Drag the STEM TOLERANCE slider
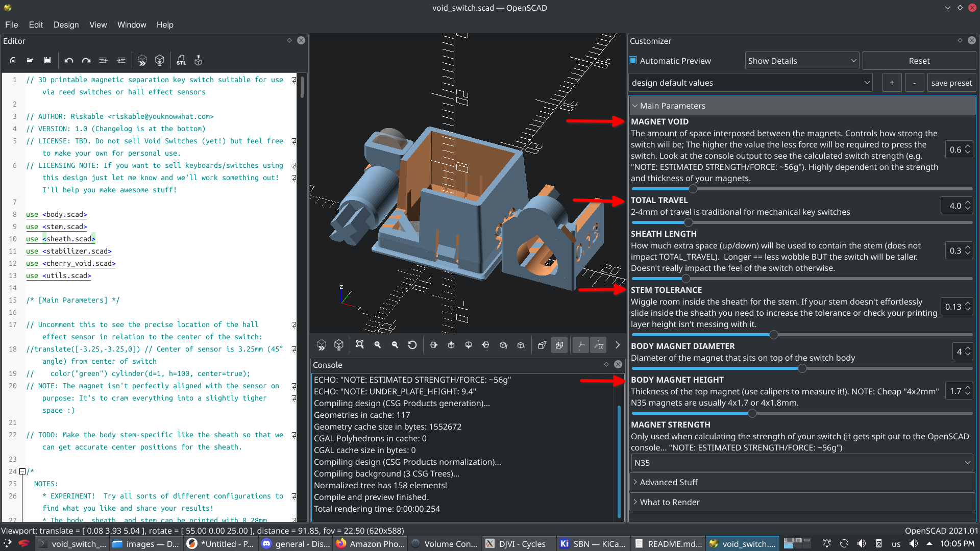Screen dimensions: 980x551 pos(774,334)
